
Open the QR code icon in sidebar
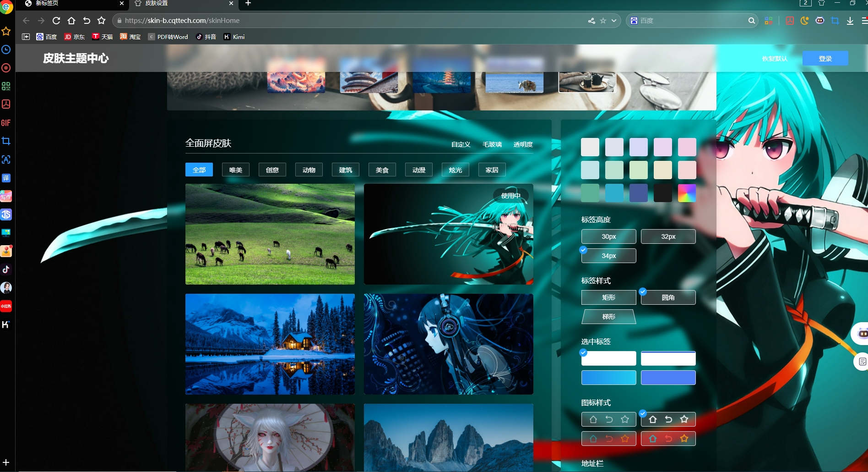click(6, 86)
